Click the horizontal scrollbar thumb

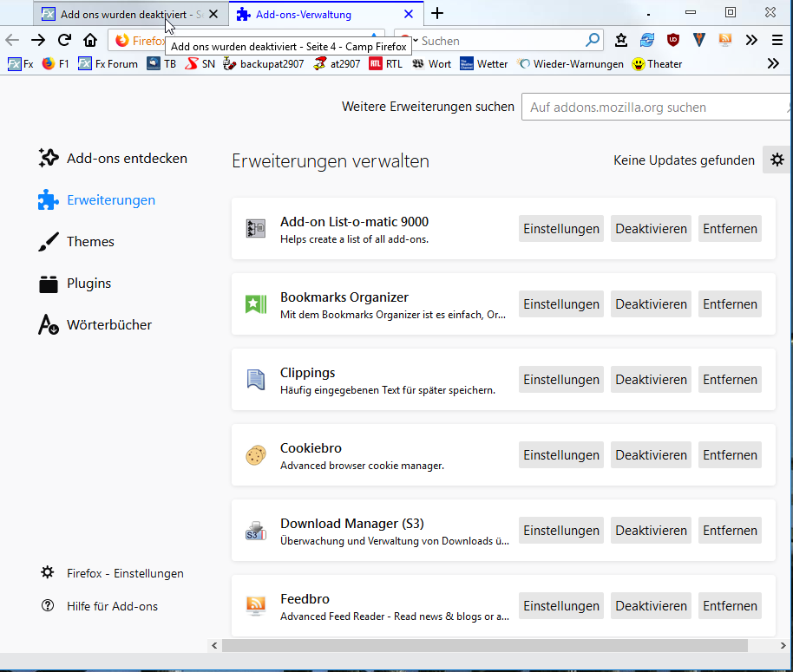[x=484, y=645]
